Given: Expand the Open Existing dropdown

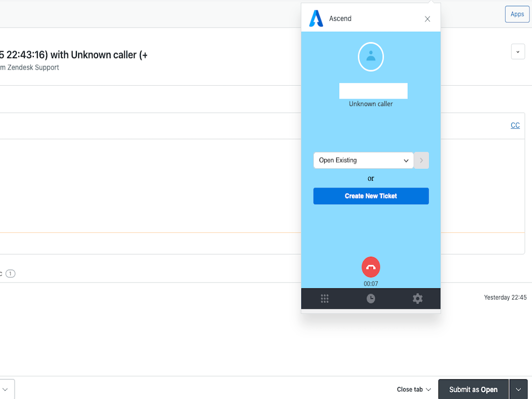Looking at the screenshot, I should pos(363,160).
